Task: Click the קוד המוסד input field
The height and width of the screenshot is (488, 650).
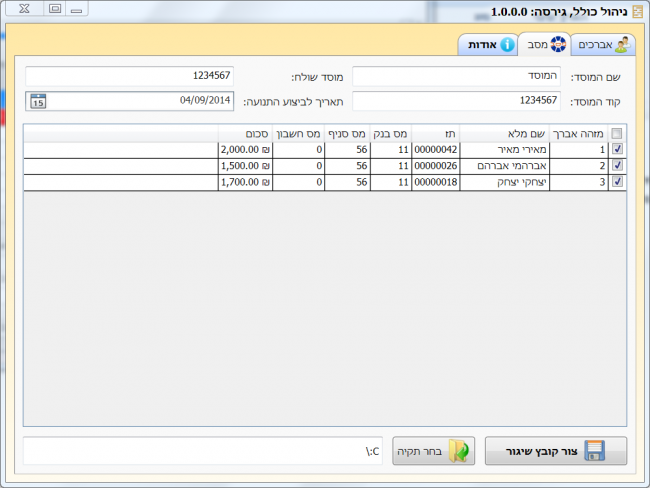Action: (x=456, y=101)
